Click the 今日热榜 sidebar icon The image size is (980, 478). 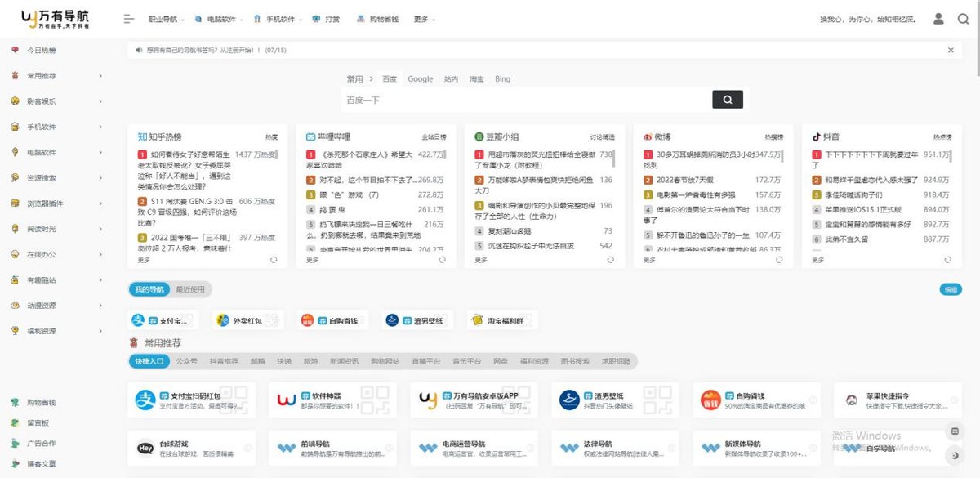[x=15, y=50]
